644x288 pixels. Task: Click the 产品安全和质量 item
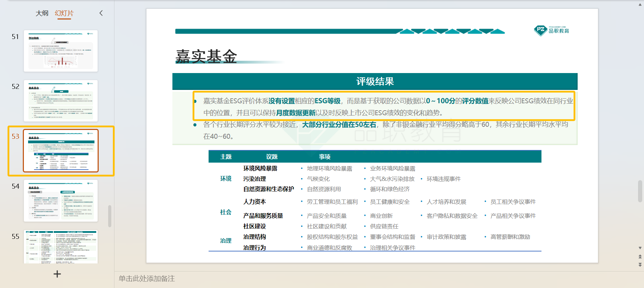pos(327,216)
